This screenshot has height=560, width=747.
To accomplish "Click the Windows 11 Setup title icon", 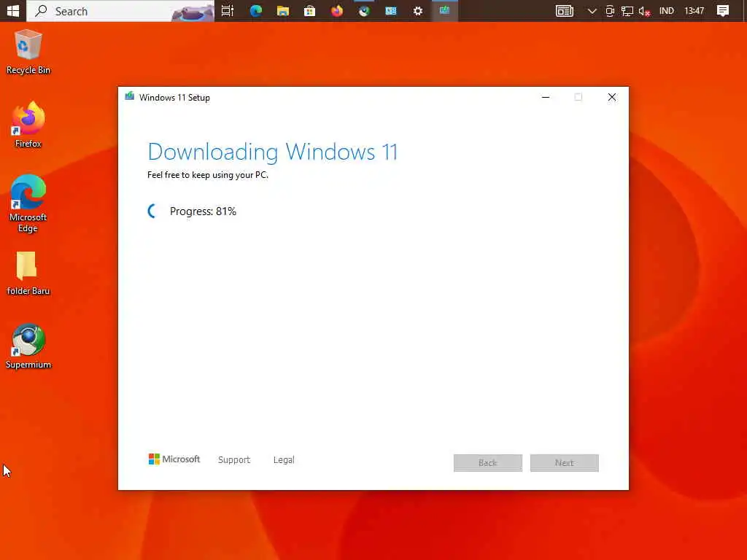I will [129, 97].
